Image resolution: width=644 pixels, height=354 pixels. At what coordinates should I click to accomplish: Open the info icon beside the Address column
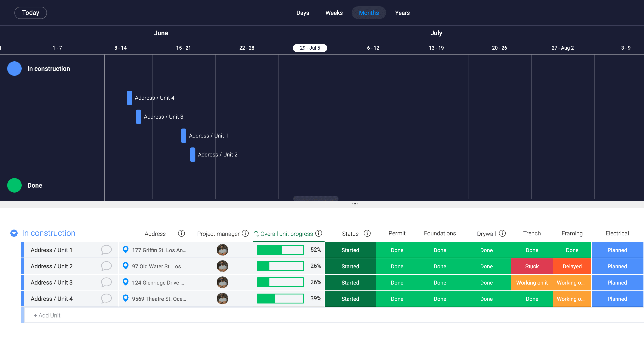[181, 233]
